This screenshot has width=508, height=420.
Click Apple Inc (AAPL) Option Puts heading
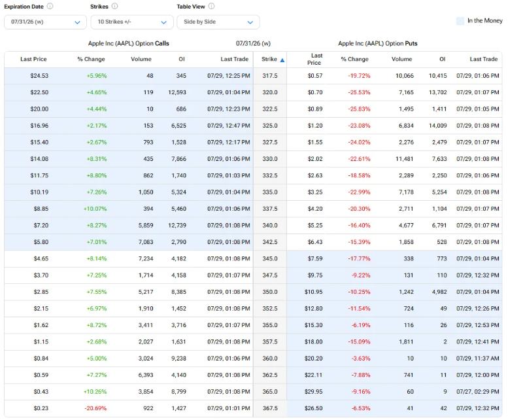click(378, 43)
